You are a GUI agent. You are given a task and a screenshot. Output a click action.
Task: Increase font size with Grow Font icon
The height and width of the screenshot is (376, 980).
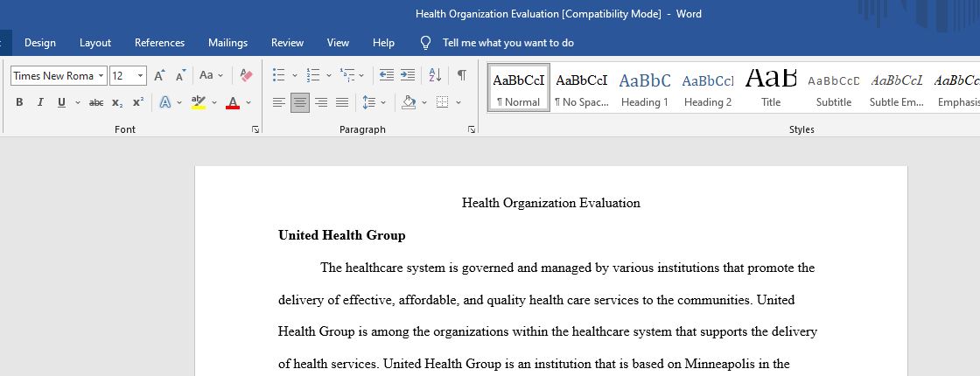click(x=159, y=75)
